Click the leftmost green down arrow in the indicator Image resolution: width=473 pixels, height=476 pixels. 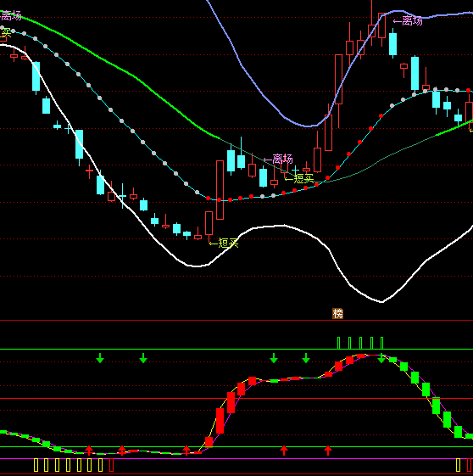pyautogui.click(x=100, y=358)
